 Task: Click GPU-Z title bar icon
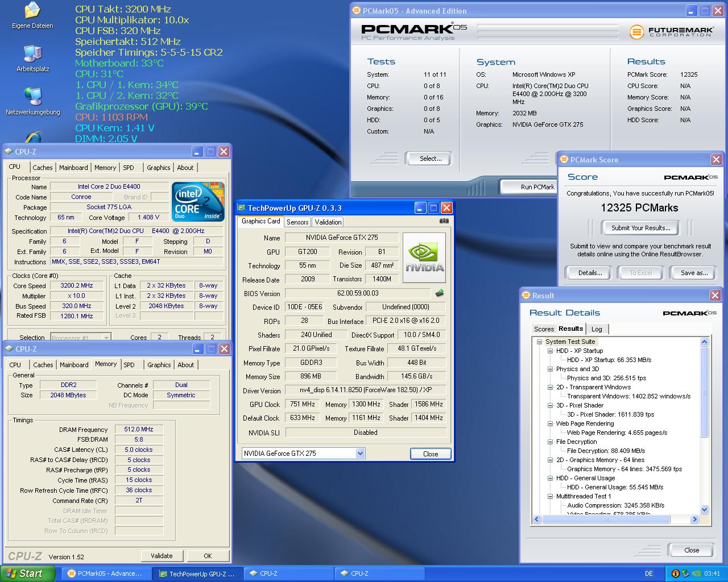point(242,207)
